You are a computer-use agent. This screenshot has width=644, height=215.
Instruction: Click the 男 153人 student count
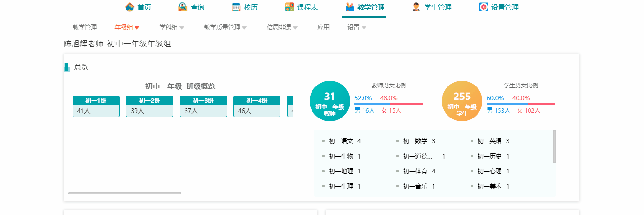click(499, 110)
